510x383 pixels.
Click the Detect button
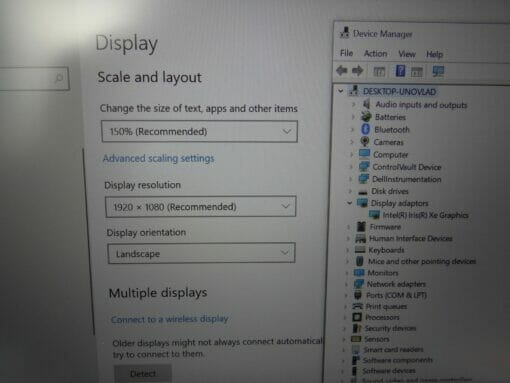(x=143, y=373)
